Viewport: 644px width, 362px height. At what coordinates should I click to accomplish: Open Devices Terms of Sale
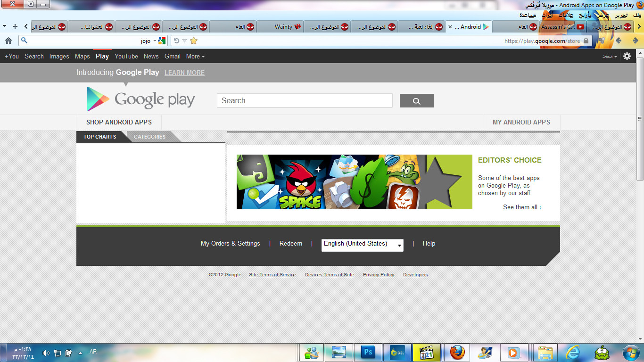[330, 275]
